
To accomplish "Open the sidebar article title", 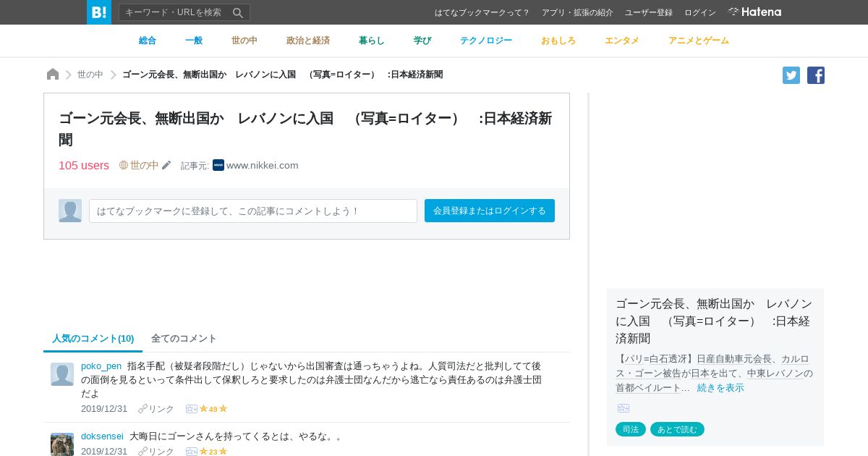I will pos(714,321).
